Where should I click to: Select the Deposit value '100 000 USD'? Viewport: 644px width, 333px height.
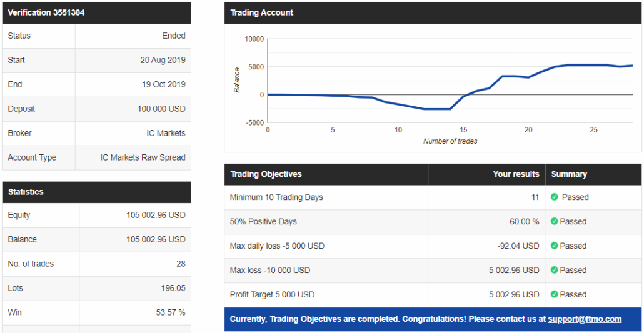pyautogui.click(x=161, y=109)
